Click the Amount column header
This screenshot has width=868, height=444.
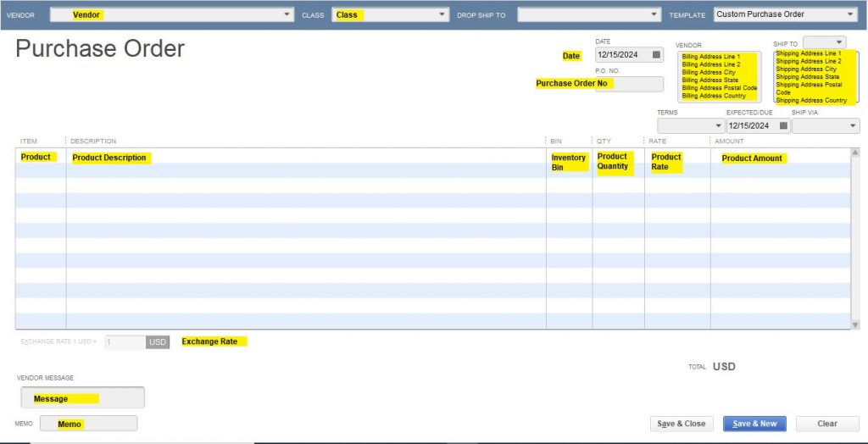(729, 142)
